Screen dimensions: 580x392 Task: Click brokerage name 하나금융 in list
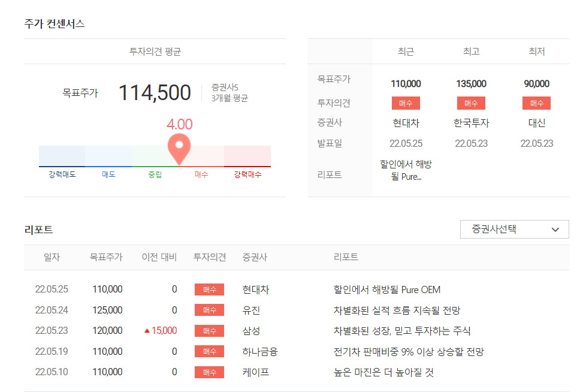coord(259,351)
